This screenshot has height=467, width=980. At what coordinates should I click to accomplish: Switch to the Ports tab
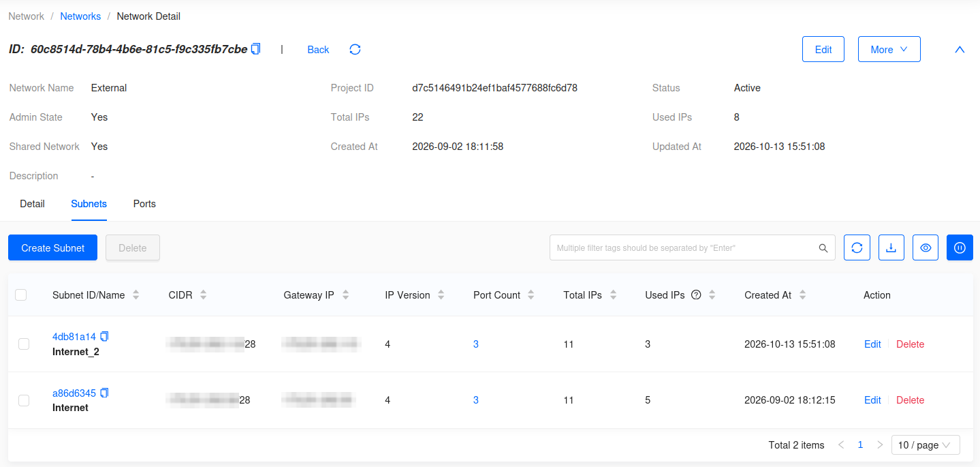click(144, 204)
